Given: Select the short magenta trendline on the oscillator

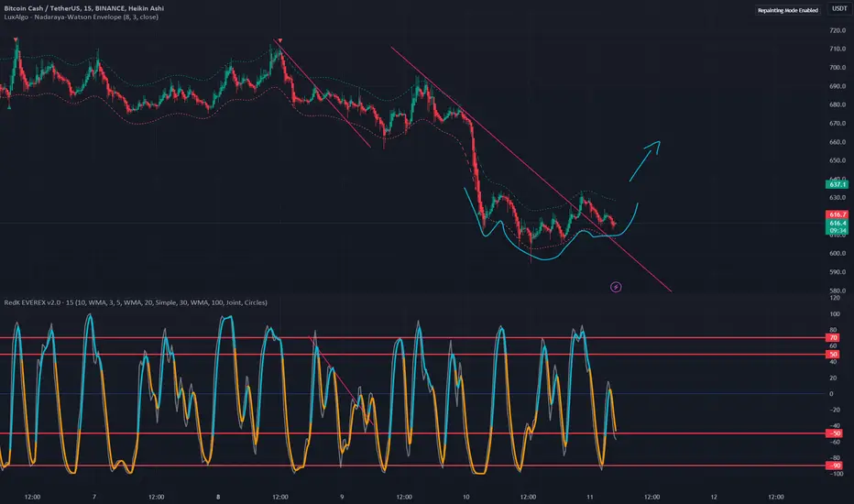Looking at the screenshot, I should (x=342, y=381).
